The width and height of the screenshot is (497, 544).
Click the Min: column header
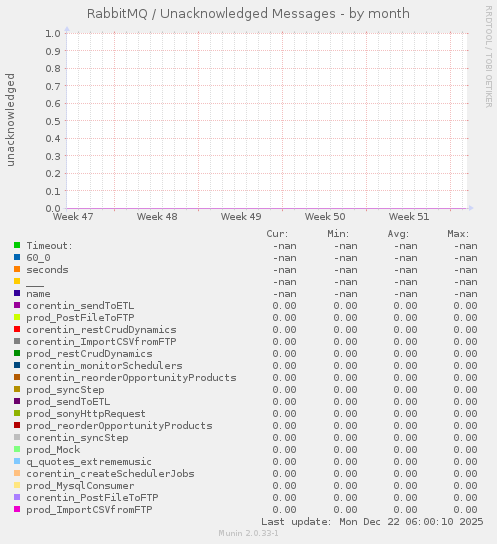pyautogui.click(x=338, y=234)
